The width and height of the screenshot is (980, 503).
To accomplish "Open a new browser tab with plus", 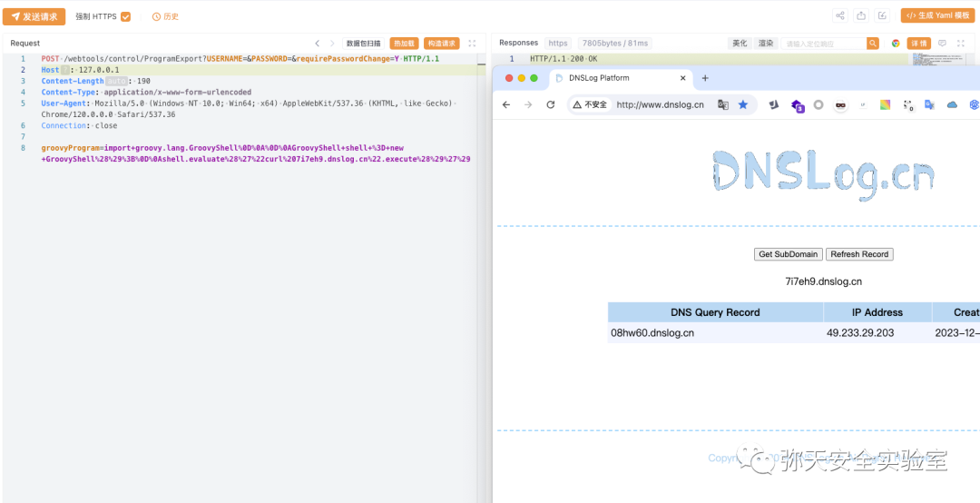I will point(705,78).
